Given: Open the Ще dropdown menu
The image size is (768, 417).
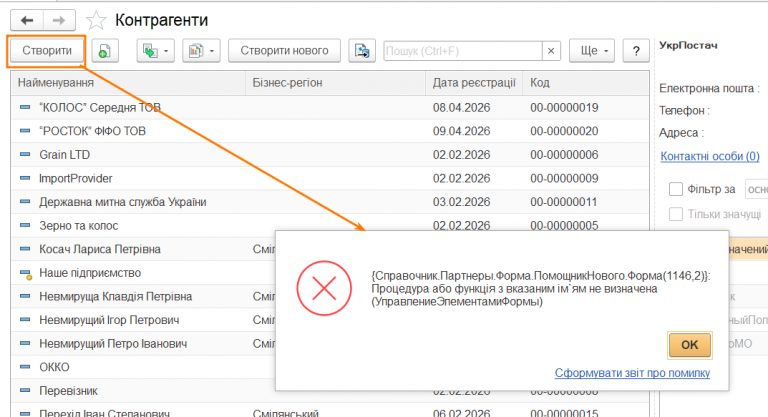Looking at the screenshot, I should pos(592,50).
